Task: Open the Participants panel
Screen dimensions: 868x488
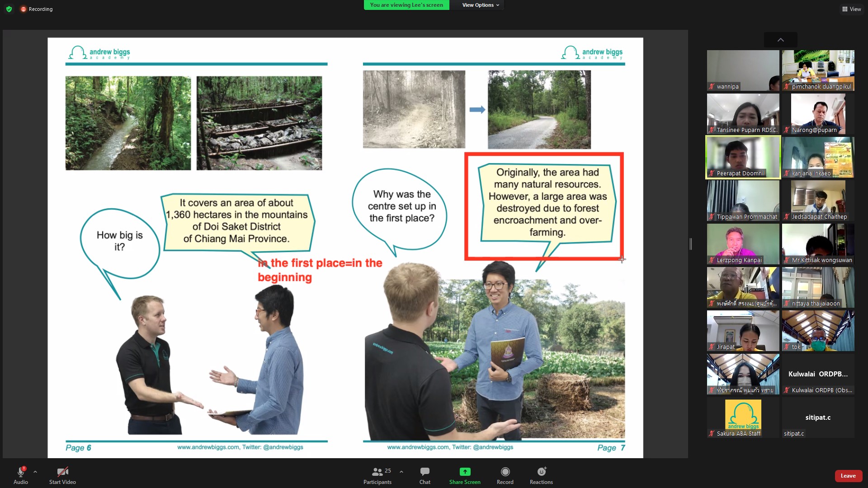Action: (377, 475)
